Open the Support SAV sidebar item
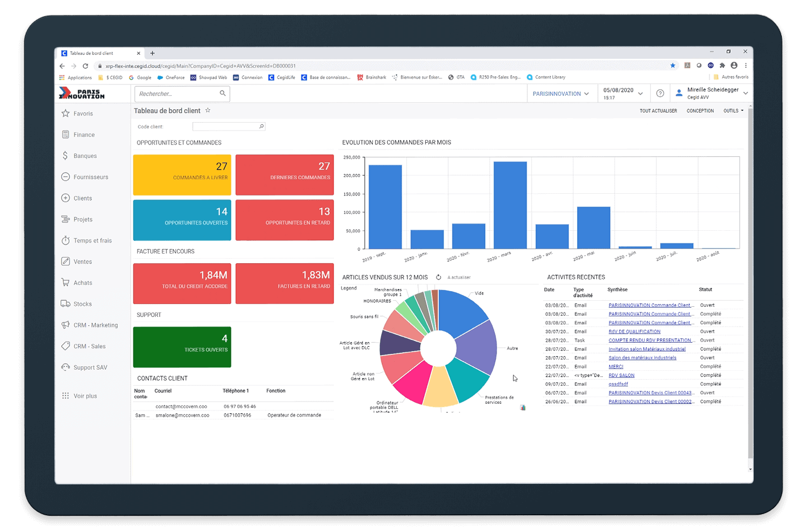This screenshot has height=532, width=807. pyautogui.click(x=90, y=368)
